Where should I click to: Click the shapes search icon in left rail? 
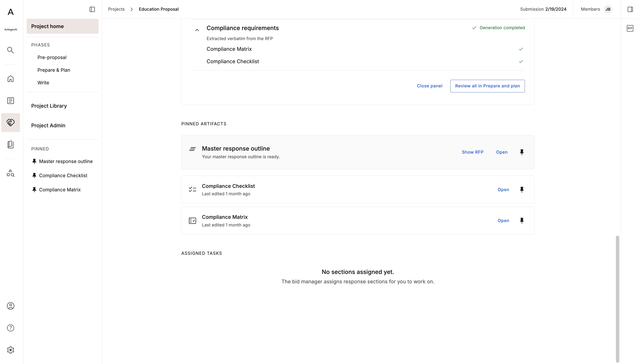pyautogui.click(x=10, y=173)
